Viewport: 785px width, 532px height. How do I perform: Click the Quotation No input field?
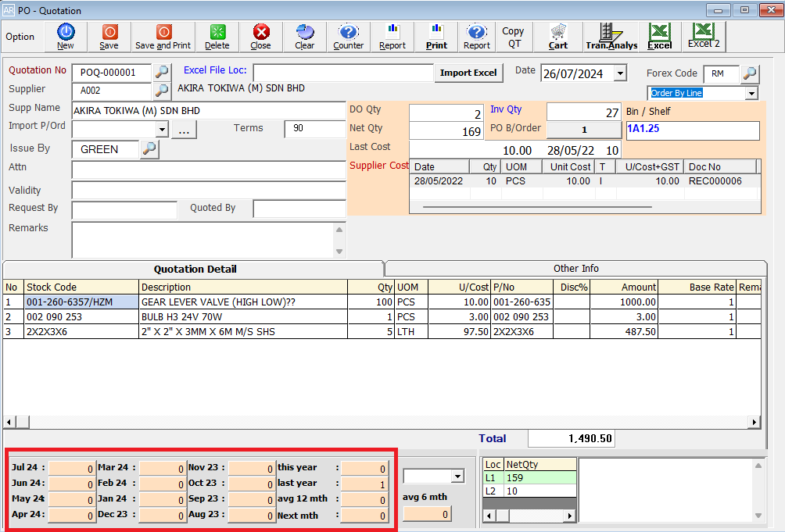pyautogui.click(x=112, y=73)
